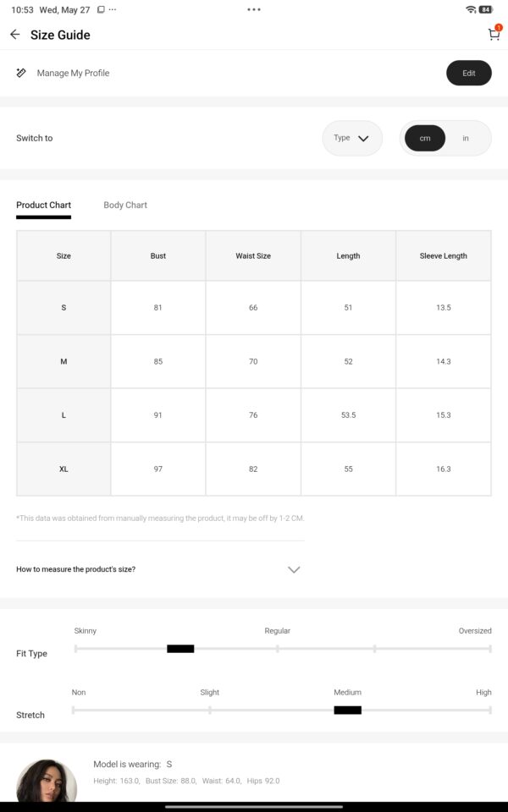The width and height of the screenshot is (508, 812).
Task: Switch to the Body Chart tab
Action: coord(125,205)
